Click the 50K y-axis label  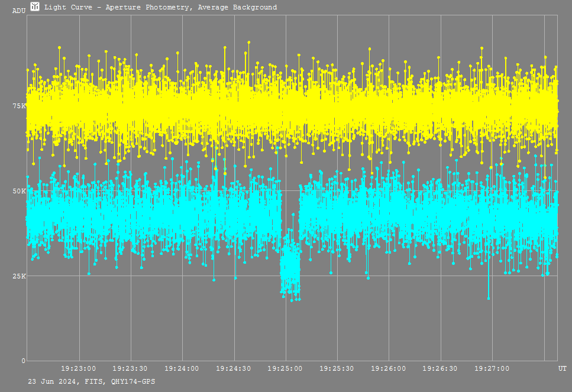click(20, 191)
